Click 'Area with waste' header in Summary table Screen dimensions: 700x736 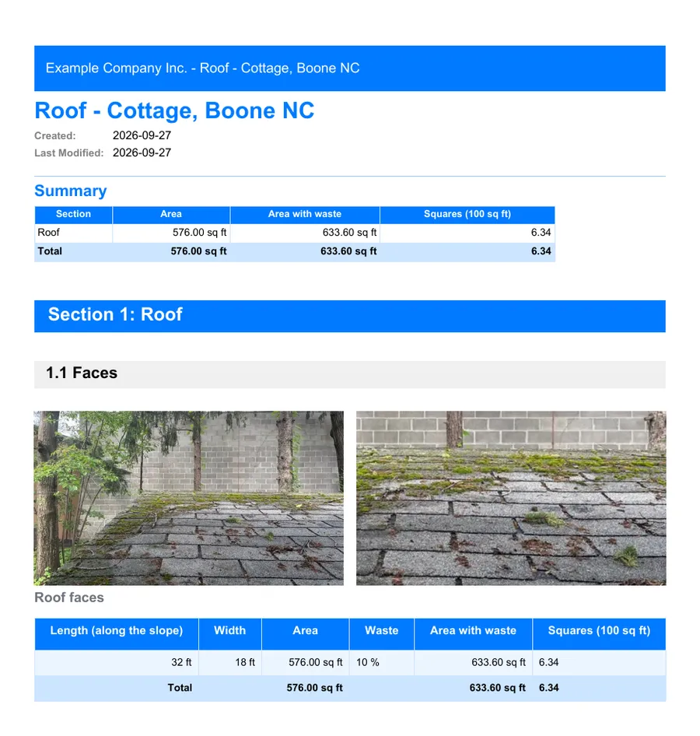click(304, 214)
